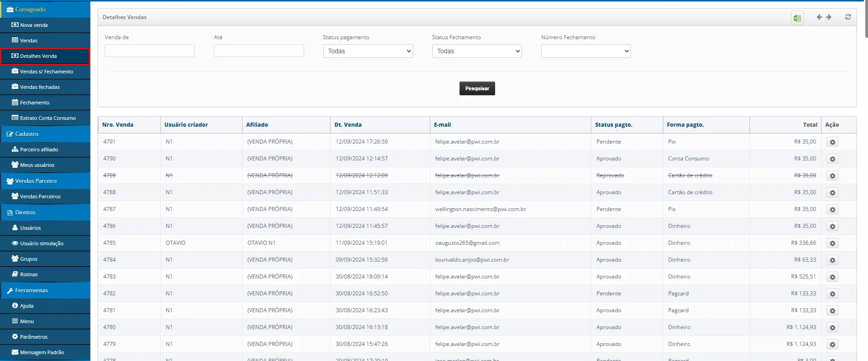Go to Vendas fechadas menu item
The height and width of the screenshot is (361, 868).
pyautogui.click(x=40, y=87)
